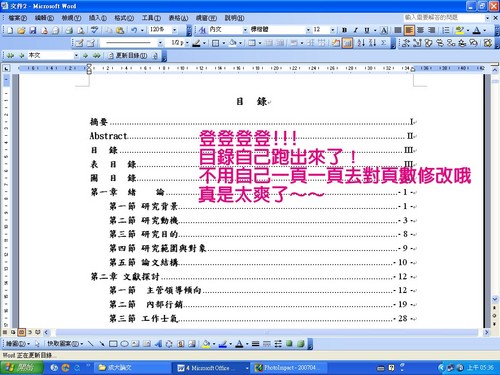This screenshot has height=375, width=500.
Task: Sort table descending
Action: tap(372, 43)
